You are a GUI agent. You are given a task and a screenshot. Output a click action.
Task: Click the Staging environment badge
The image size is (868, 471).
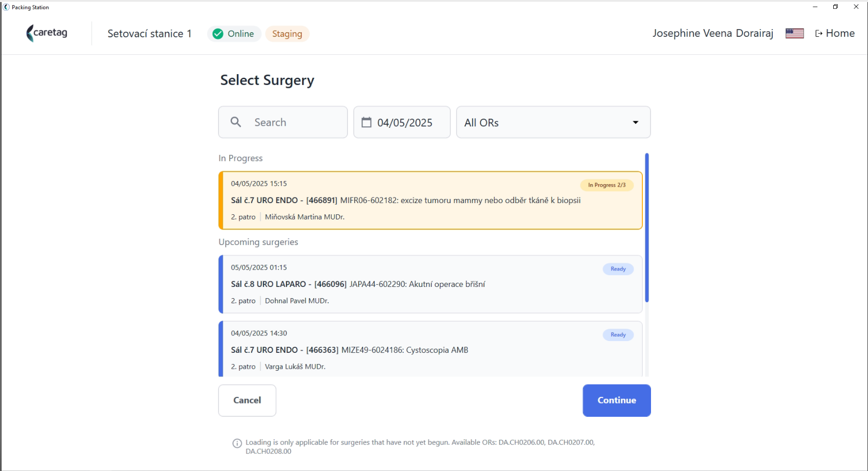click(x=287, y=34)
